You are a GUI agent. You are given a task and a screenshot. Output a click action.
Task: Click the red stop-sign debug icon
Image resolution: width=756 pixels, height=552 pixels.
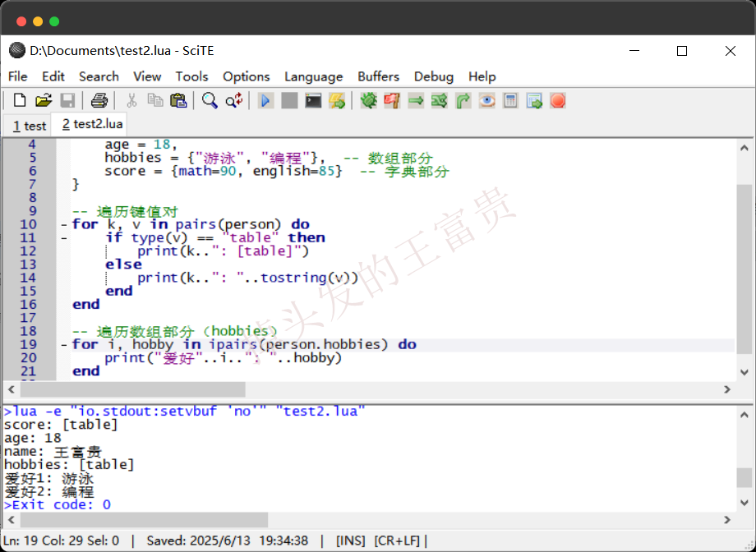(558, 101)
